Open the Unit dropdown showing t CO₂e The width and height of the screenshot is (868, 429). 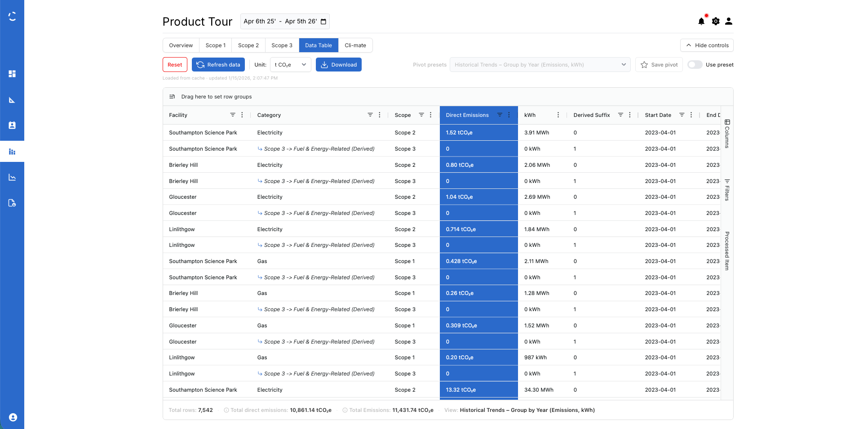coord(290,64)
